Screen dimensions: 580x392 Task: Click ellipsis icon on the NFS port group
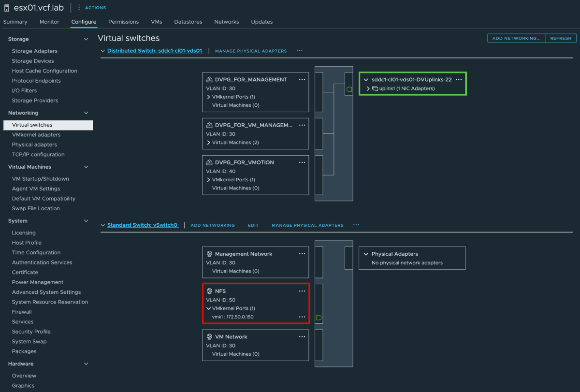pos(302,290)
